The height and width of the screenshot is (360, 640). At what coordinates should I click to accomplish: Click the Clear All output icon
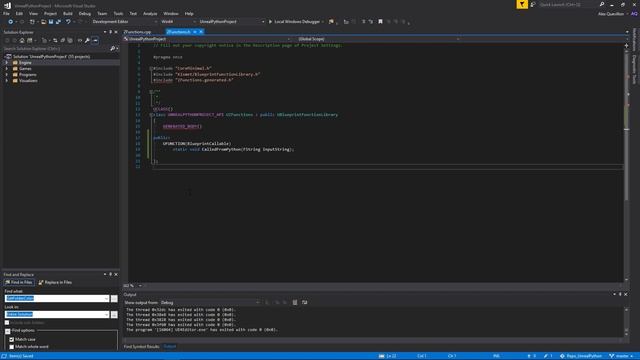pos(295,302)
